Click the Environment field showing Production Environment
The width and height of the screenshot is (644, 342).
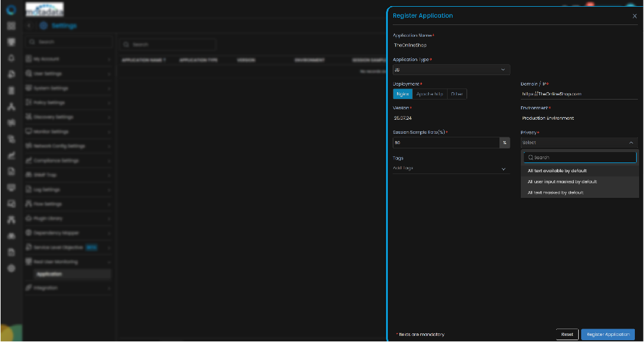[x=579, y=118]
